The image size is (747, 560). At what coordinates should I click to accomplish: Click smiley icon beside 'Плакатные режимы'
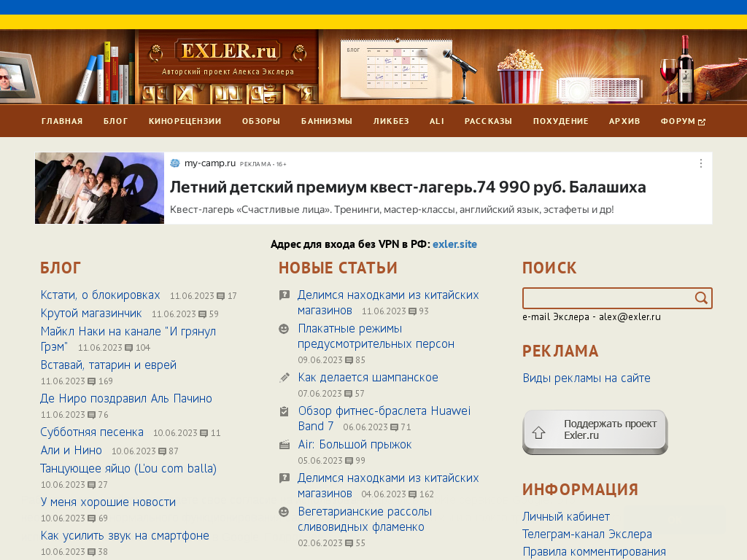click(284, 329)
